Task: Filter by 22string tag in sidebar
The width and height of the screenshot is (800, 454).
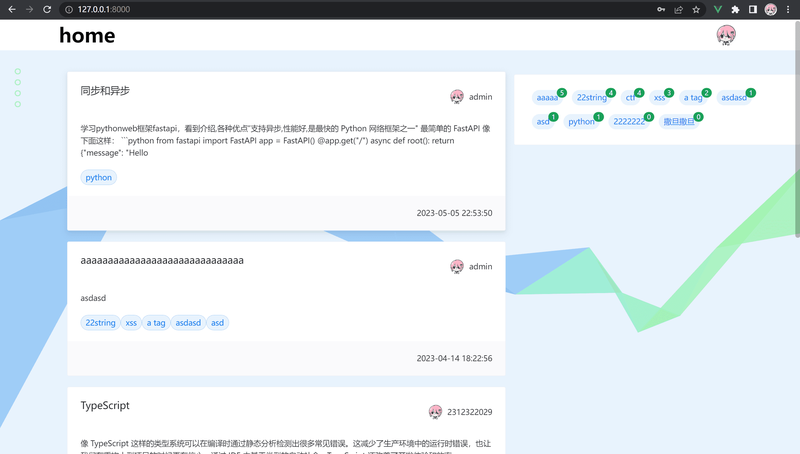Action: [x=592, y=97]
